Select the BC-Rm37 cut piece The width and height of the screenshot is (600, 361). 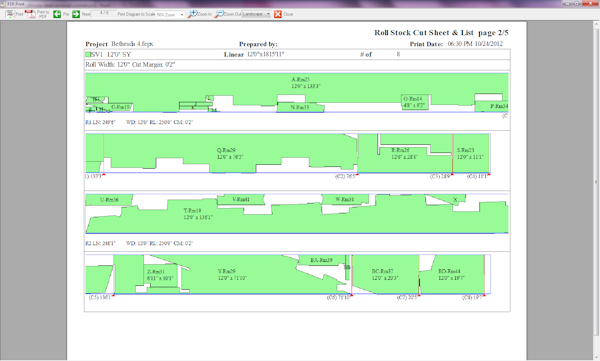pos(385,274)
